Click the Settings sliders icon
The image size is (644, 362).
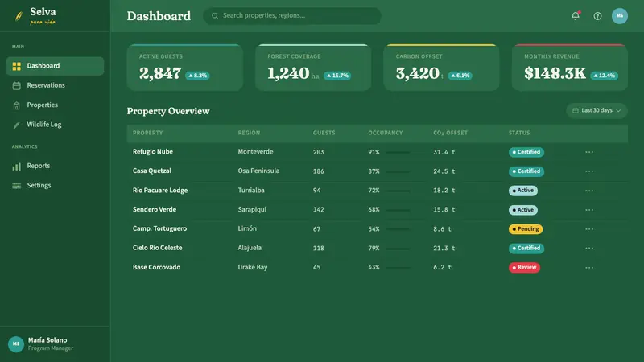pos(16,186)
